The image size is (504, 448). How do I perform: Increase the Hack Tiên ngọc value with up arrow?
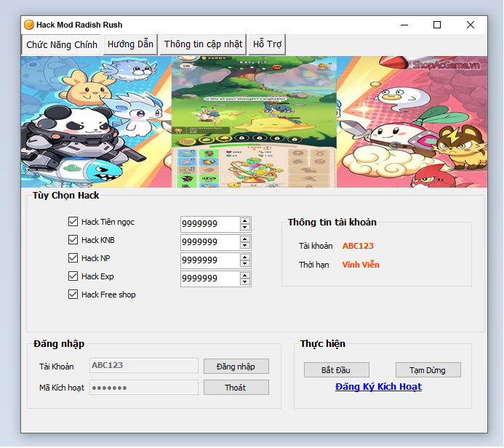245,220
